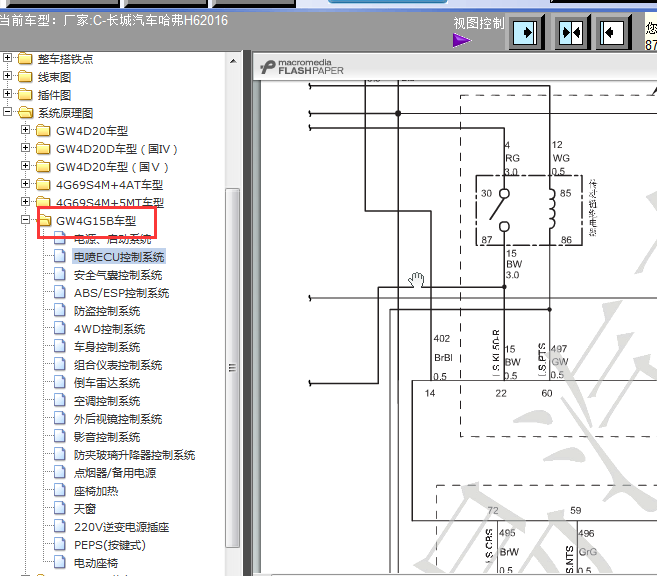
Task: Select GW4D20车型 in the tree
Action: point(92,131)
